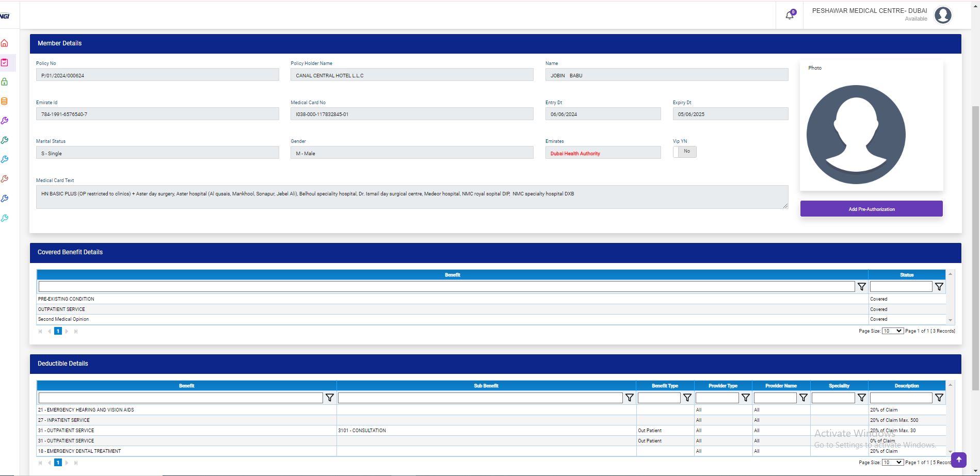Open the Home icon in the sidebar
The width and height of the screenshot is (980, 476).
(x=5, y=43)
